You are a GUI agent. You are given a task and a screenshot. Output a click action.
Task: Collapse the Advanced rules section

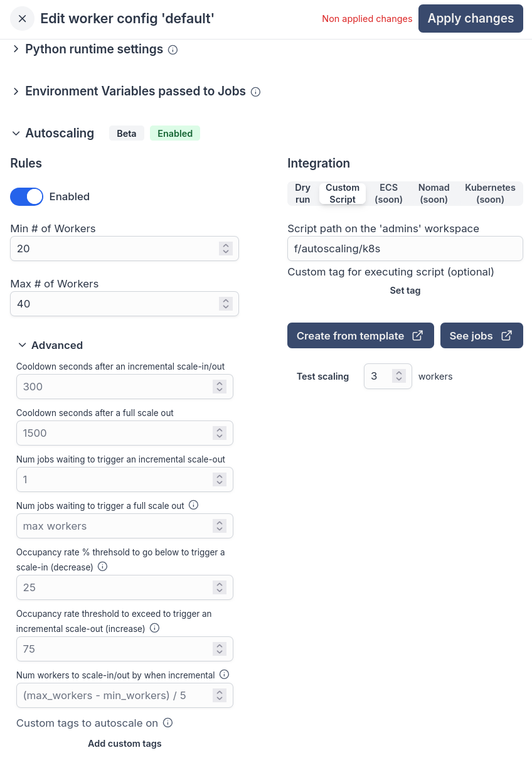23,345
